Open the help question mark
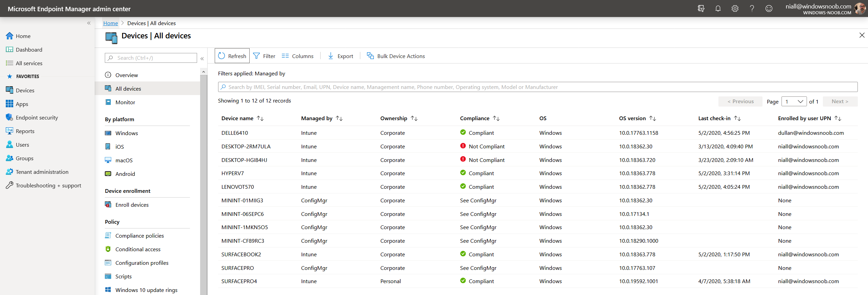The width and height of the screenshot is (868, 295). point(752,8)
